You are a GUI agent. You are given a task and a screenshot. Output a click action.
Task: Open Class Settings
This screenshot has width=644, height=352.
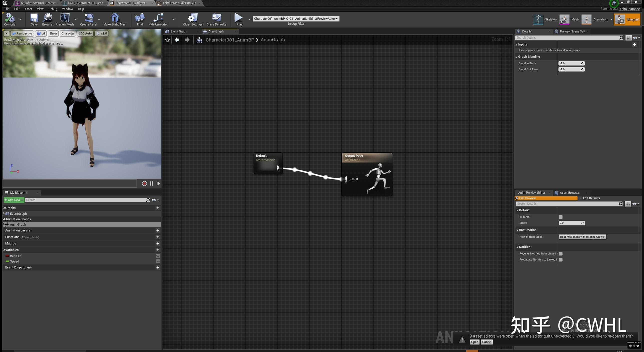pos(192,19)
